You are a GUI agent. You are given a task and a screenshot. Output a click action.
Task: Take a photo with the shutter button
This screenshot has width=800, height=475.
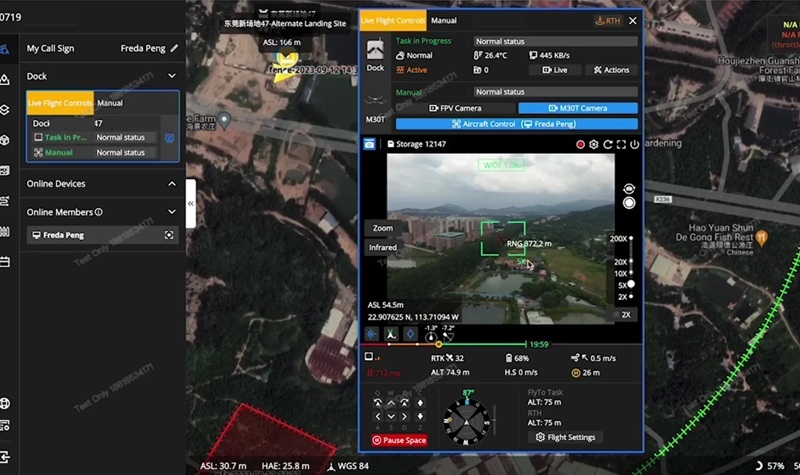(x=629, y=203)
